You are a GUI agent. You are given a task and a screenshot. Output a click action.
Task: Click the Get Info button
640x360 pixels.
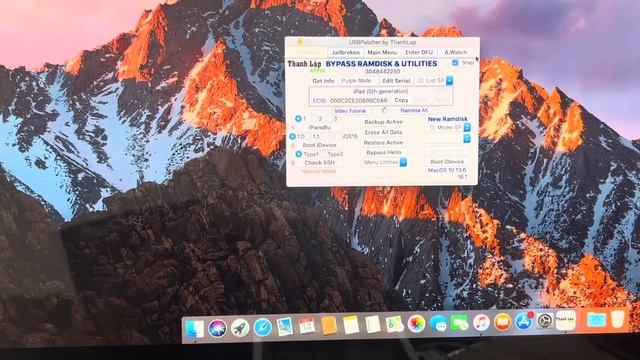tap(323, 81)
